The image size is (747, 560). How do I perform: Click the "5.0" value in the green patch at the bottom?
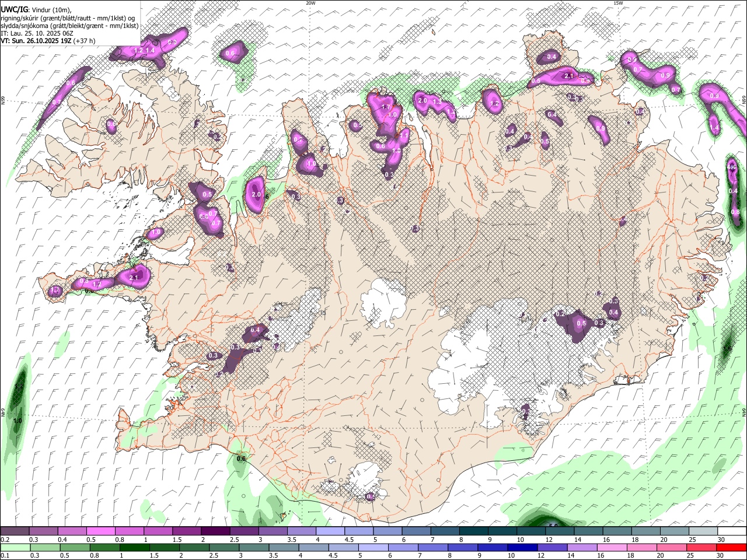[x=553, y=526]
